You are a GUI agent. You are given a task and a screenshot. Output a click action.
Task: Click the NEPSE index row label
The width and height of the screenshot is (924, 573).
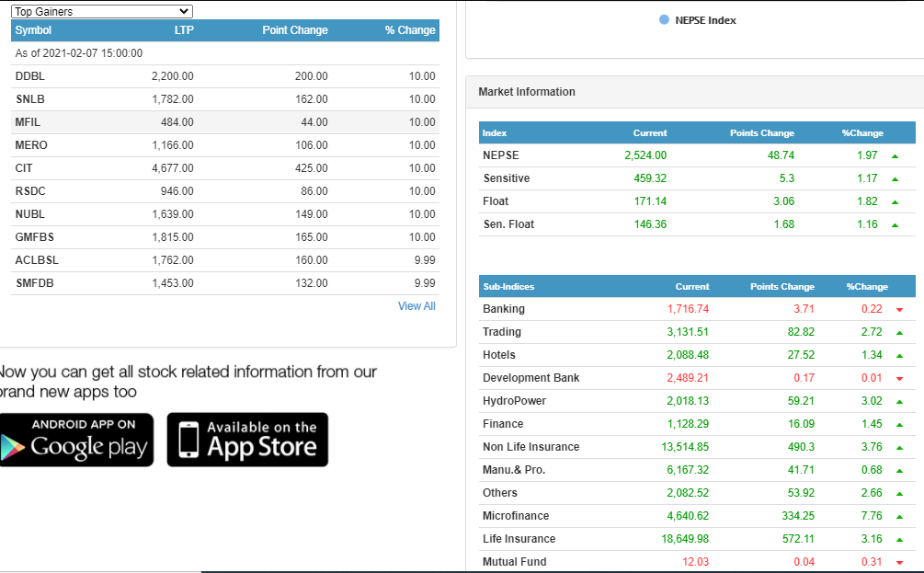[501, 155]
